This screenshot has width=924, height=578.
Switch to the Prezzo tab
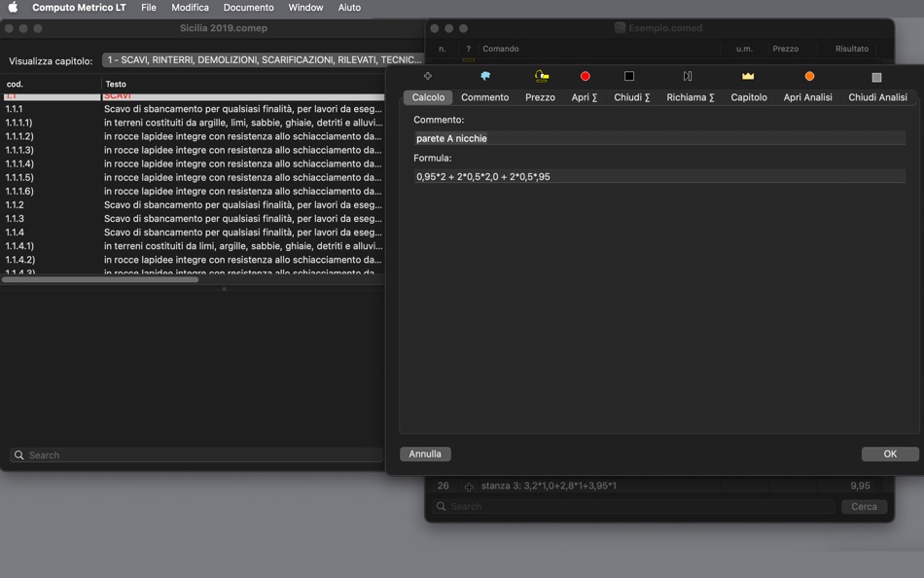tap(541, 97)
